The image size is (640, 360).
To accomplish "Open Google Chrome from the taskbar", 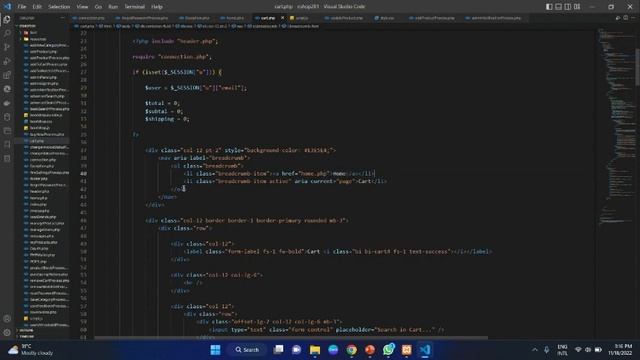I will [351, 350].
